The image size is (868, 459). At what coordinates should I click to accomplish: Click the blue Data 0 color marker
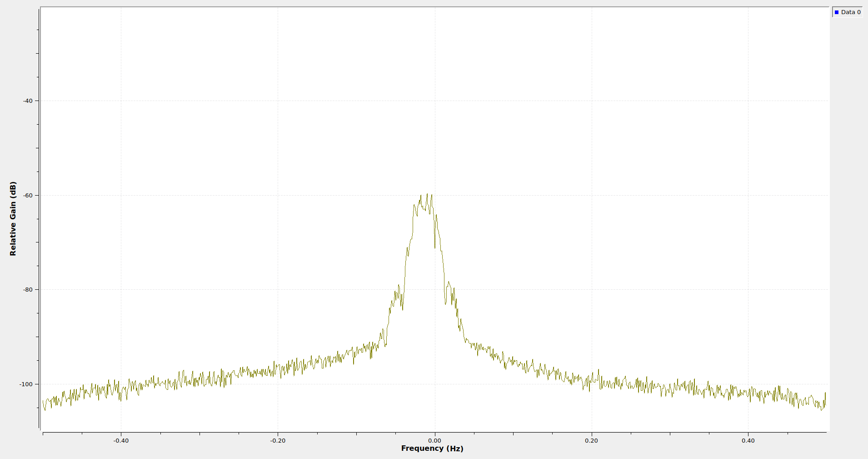tap(837, 12)
